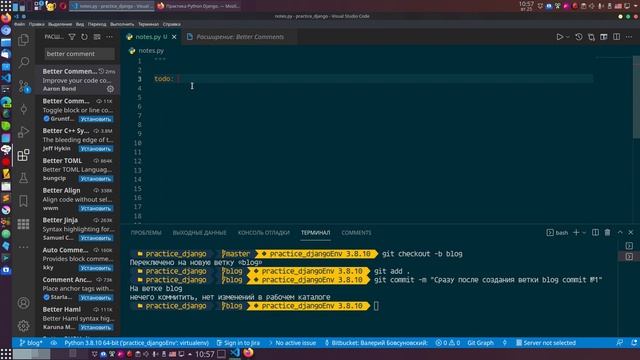Filter extensions with the funnel icon
The image size is (640, 360).
click(72, 37)
